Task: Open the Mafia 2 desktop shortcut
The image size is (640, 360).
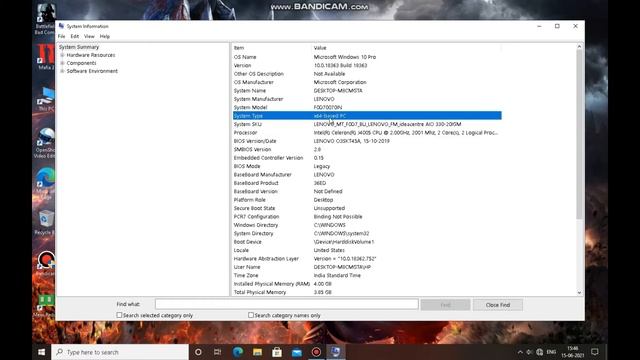Action: click(x=46, y=57)
